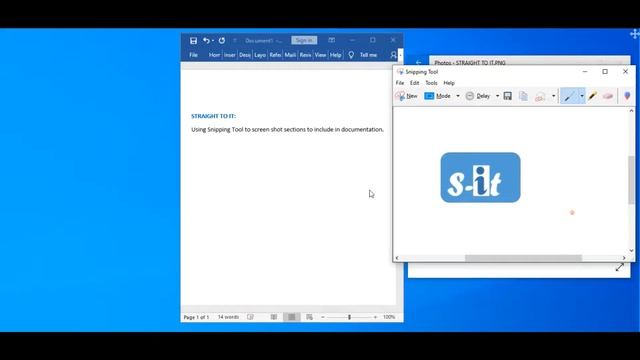
Task: Open Snipping Tool Edit menu
Action: tap(414, 83)
